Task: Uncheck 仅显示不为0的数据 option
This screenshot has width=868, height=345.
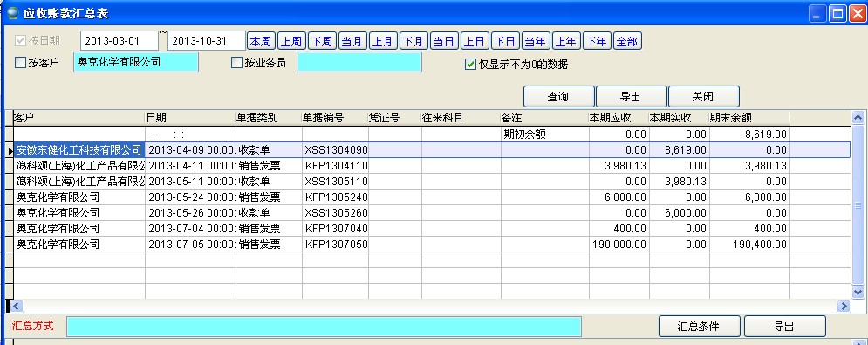Action: (x=470, y=65)
